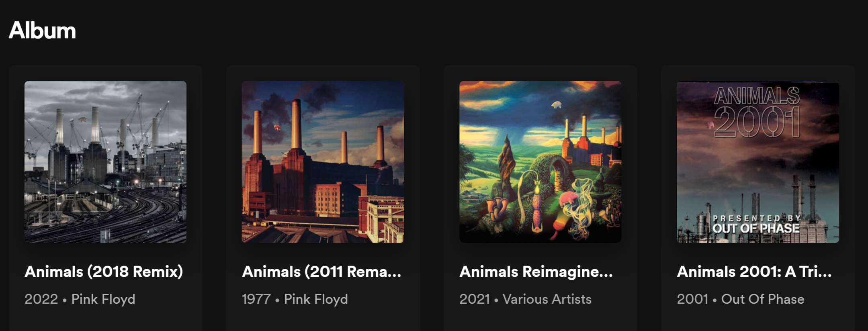Click the 'Animals (2018 Remix)' album title
The height and width of the screenshot is (331, 868).
104,272
